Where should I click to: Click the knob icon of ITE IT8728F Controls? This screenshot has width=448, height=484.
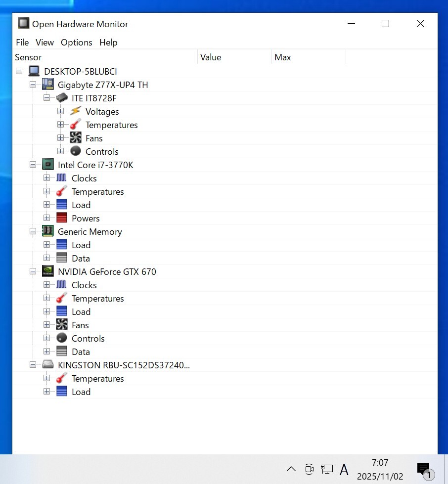pos(75,151)
